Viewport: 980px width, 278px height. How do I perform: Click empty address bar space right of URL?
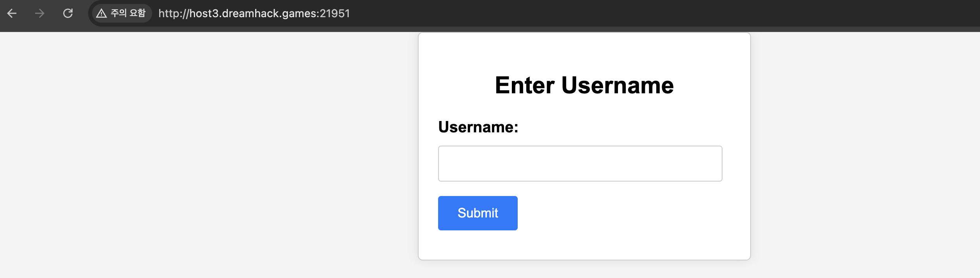pyautogui.click(x=663, y=14)
